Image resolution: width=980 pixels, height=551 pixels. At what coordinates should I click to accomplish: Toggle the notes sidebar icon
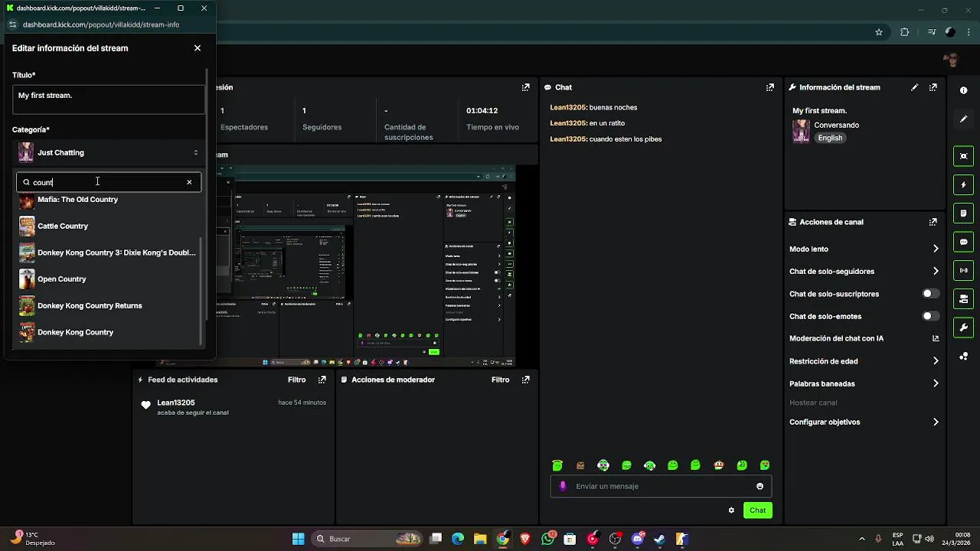click(x=963, y=213)
